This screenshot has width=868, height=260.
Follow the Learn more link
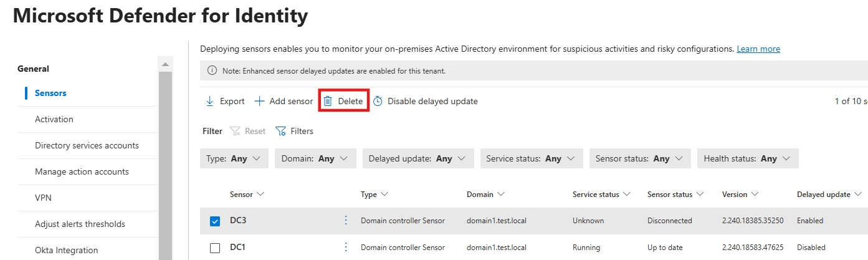(x=758, y=49)
